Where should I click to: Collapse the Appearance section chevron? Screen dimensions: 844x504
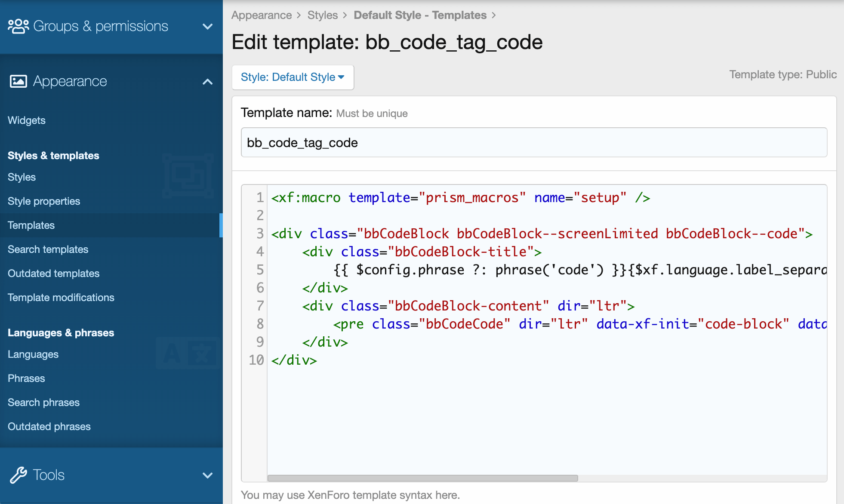(207, 82)
